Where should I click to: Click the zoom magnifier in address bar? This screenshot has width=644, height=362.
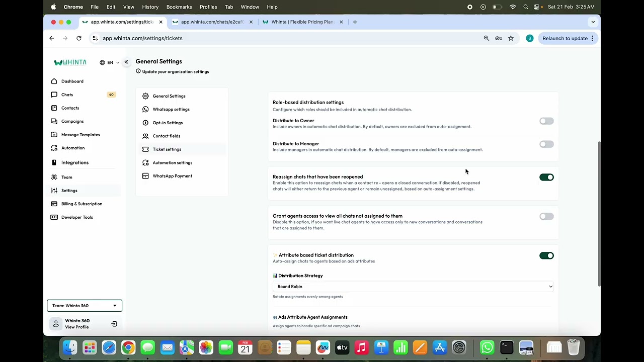(x=486, y=38)
